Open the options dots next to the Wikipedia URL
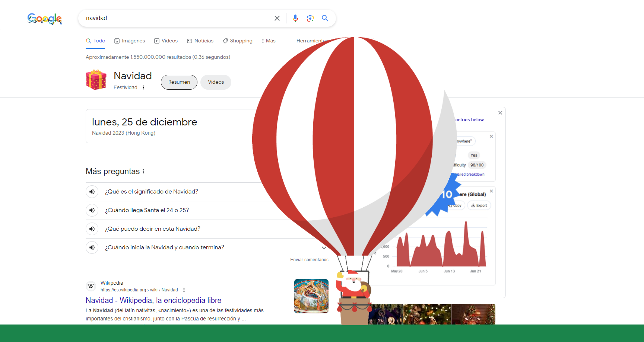Screen dimensions: 644x342 (x=184, y=290)
